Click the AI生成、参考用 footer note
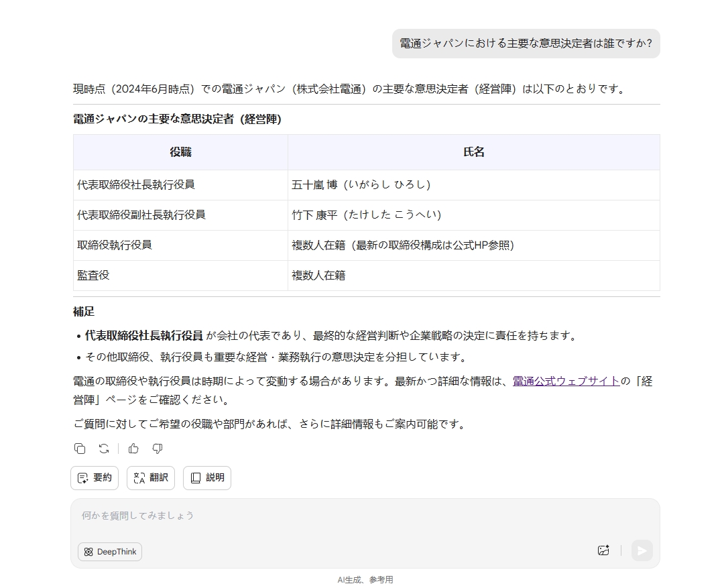This screenshot has width=720, height=588. 365,580
